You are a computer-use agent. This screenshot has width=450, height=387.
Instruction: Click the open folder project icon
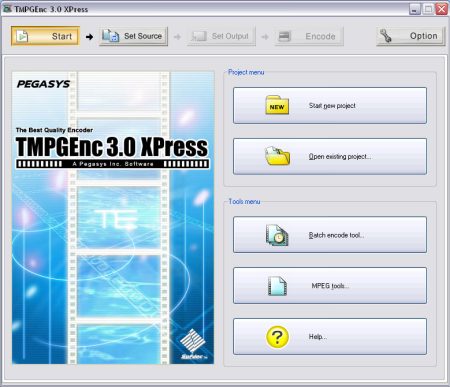[277, 156]
